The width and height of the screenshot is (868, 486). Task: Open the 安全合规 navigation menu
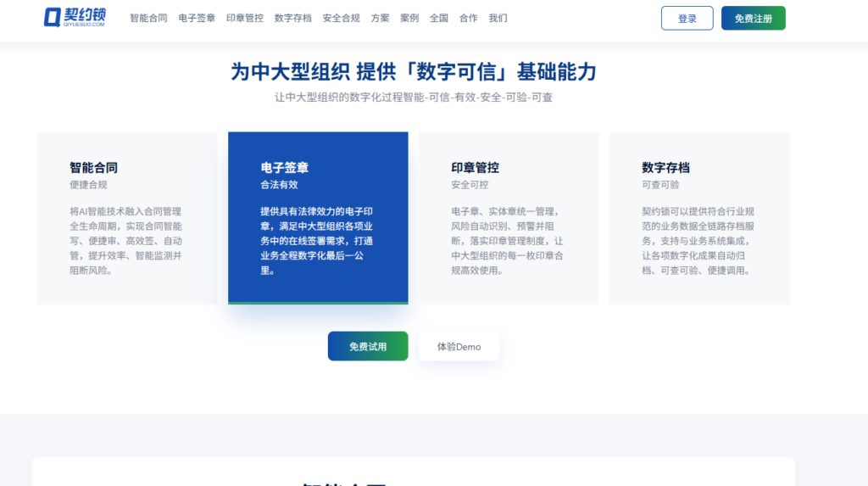pos(341,19)
